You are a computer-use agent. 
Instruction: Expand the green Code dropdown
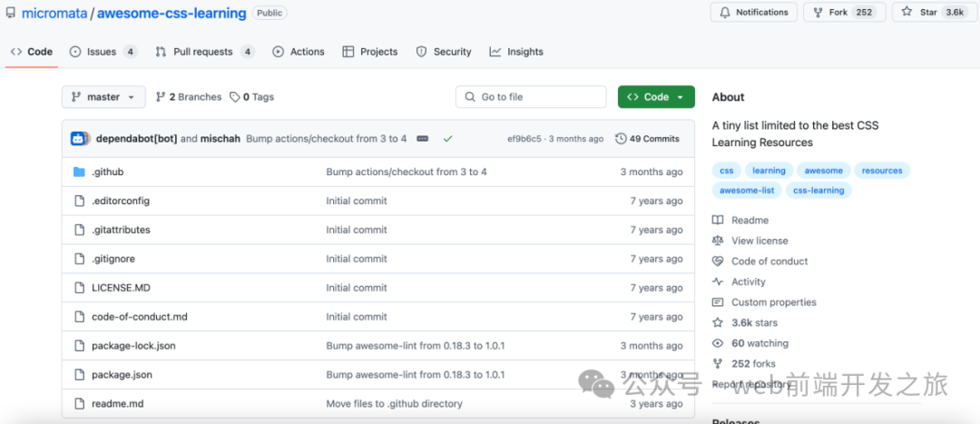[655, 97]
